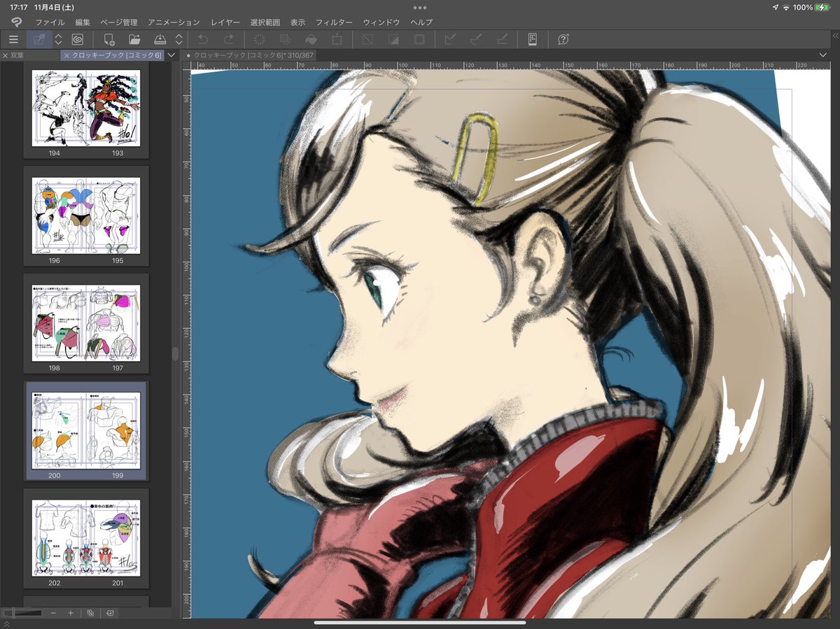The height and width of the screenshot is (629, 840).
Task: Click the open file folder icon
Action: [134, 40]
